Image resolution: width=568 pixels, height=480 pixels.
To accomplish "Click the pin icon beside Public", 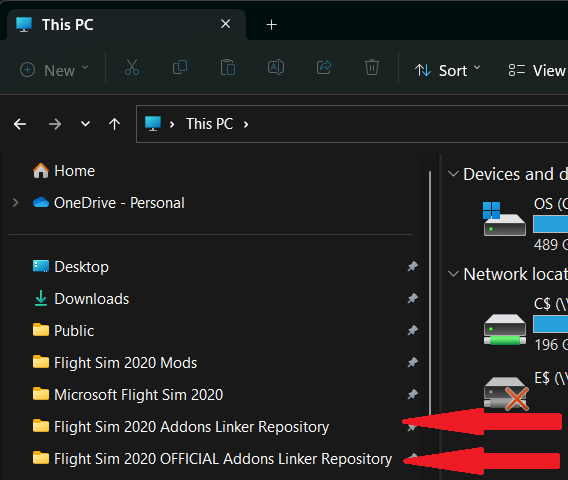I will (413, 330).
